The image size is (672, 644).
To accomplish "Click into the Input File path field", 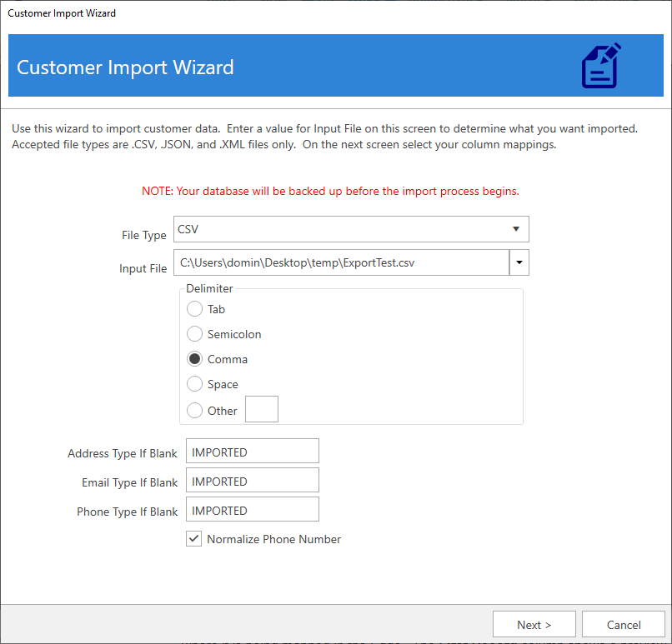I will (341, 262).
